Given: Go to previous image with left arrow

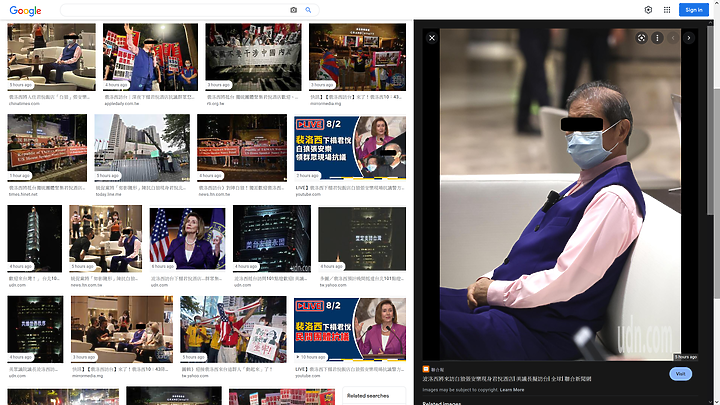Looking at the screenshot, I should pyautogui.click(x=673, y=38).
